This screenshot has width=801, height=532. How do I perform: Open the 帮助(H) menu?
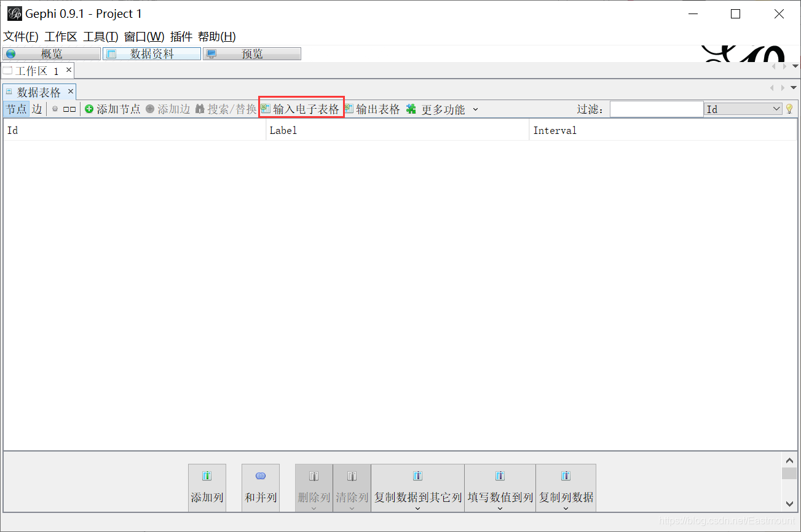pos(217,37)
